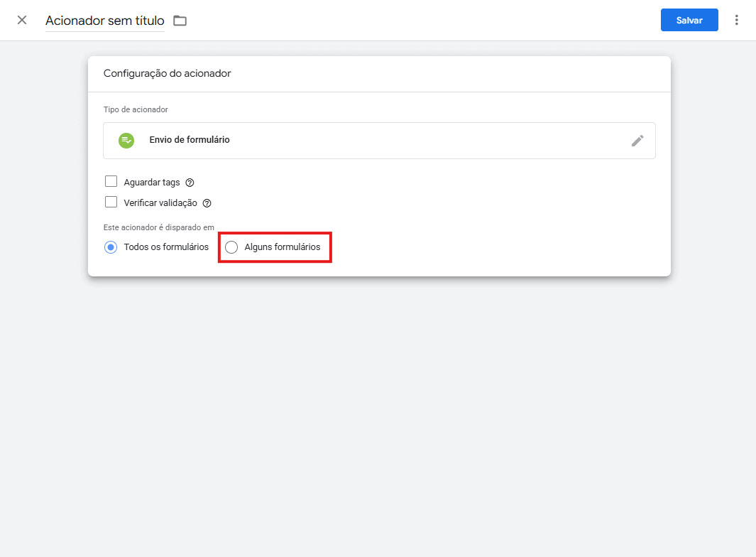Open help icon next to Verificar validação
Viewport: 756px width, 557px height.
(x=207, y=203)
